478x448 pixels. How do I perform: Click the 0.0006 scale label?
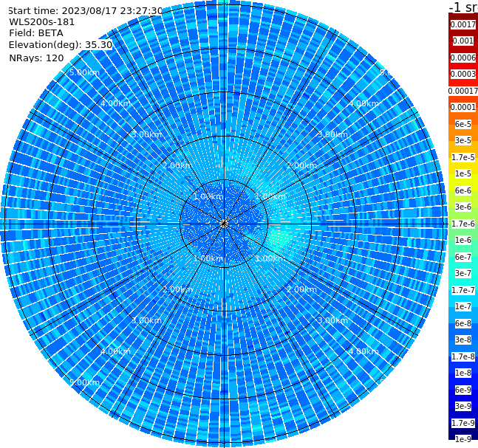click(463, 58)
